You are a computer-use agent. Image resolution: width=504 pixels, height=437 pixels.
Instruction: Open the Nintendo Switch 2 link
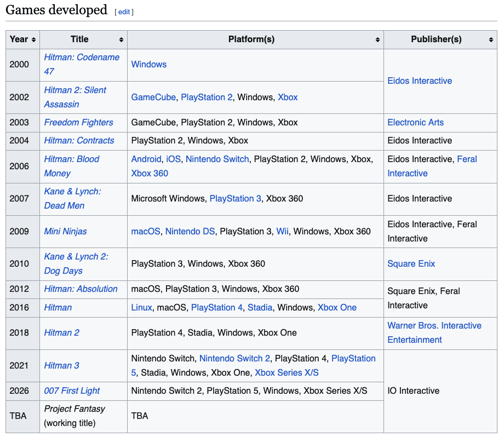234,358
